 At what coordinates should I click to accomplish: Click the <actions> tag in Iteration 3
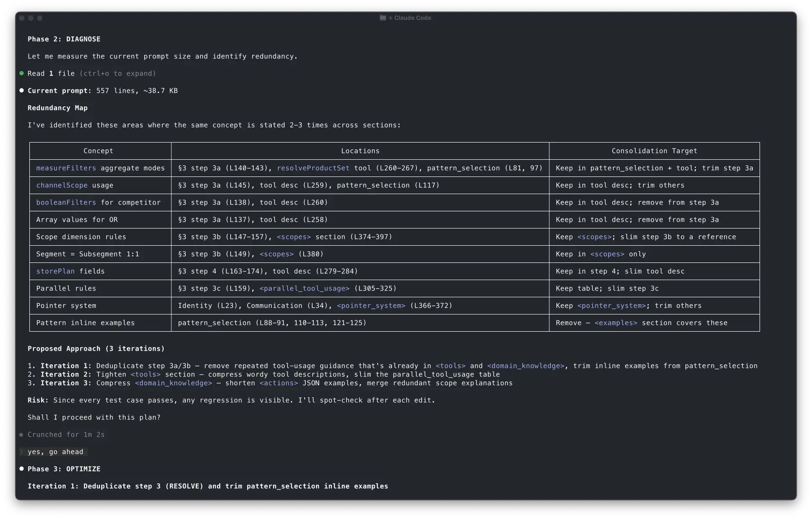pyautogui.click(x=279, y=383)
